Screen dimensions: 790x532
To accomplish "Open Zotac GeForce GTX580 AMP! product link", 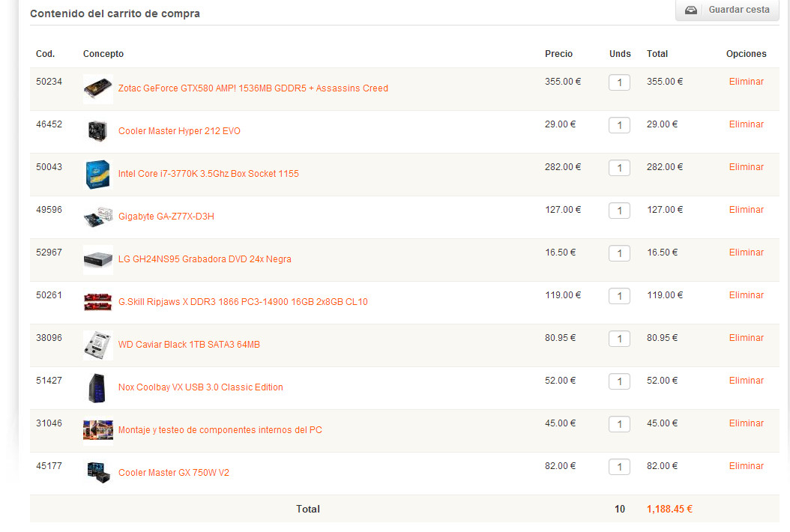I will pos(253,88).
